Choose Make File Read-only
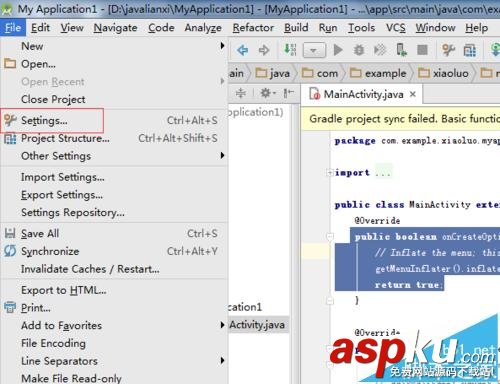Image resolution: width=500 pixels, height=384 pixels. [114, 378]
